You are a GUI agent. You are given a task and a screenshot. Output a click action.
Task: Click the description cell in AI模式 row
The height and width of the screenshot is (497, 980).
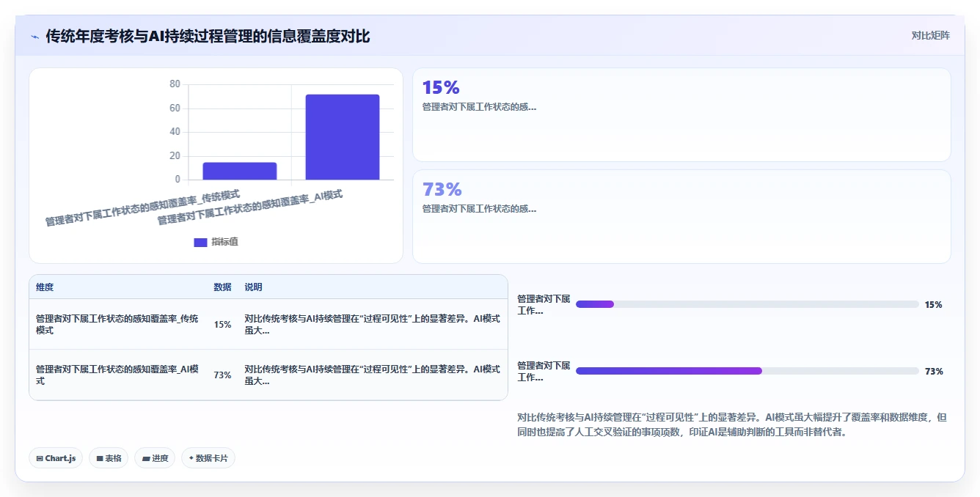[x=373, y=375]
